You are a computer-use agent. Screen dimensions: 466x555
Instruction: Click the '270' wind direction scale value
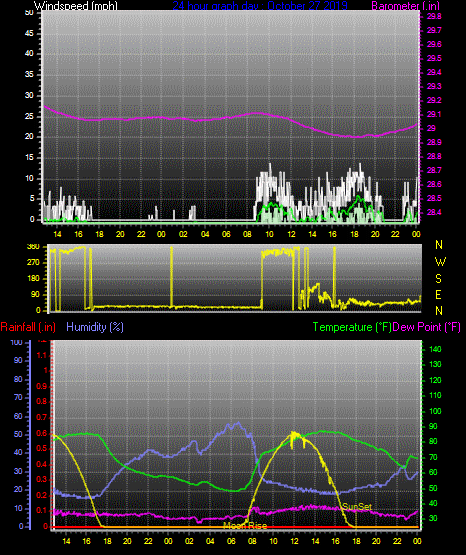pyautogui.click(x=33, y=263)
